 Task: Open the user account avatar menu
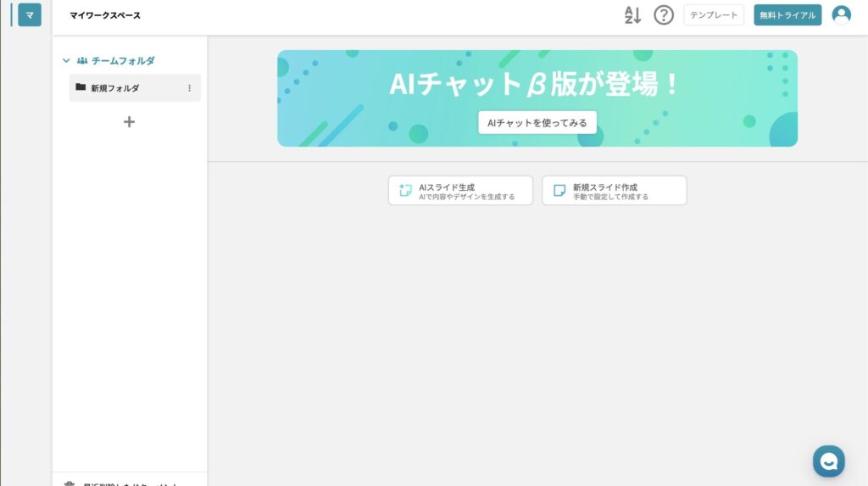841,15
